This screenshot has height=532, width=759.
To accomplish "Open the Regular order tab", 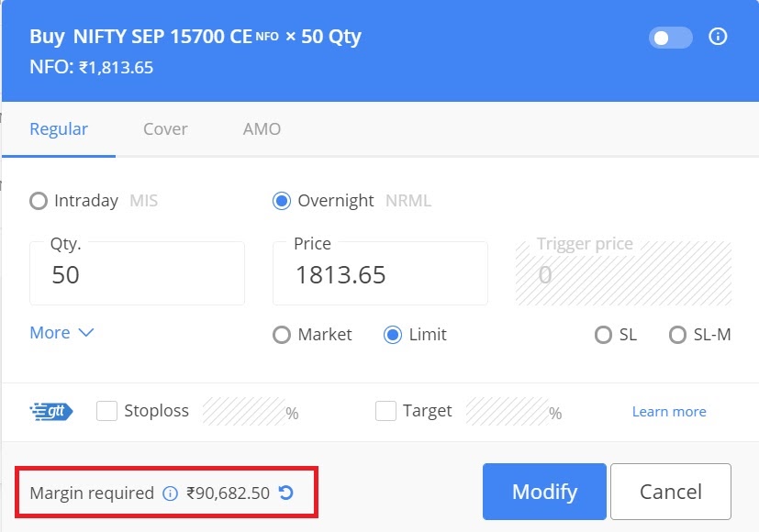I will [x=59, y=129].
